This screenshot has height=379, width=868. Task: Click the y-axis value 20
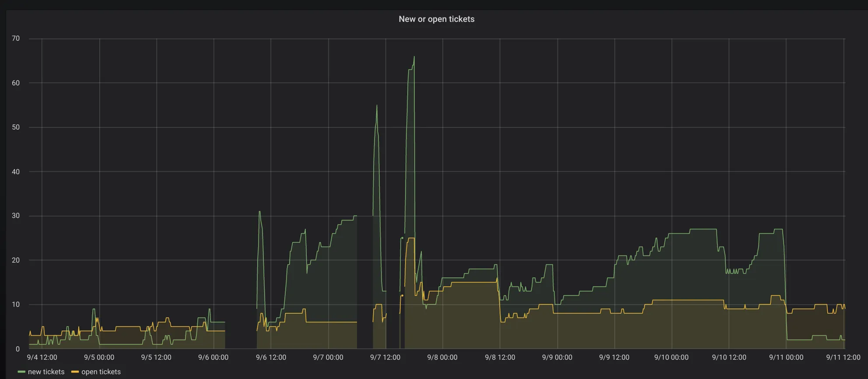pos(16,260)
